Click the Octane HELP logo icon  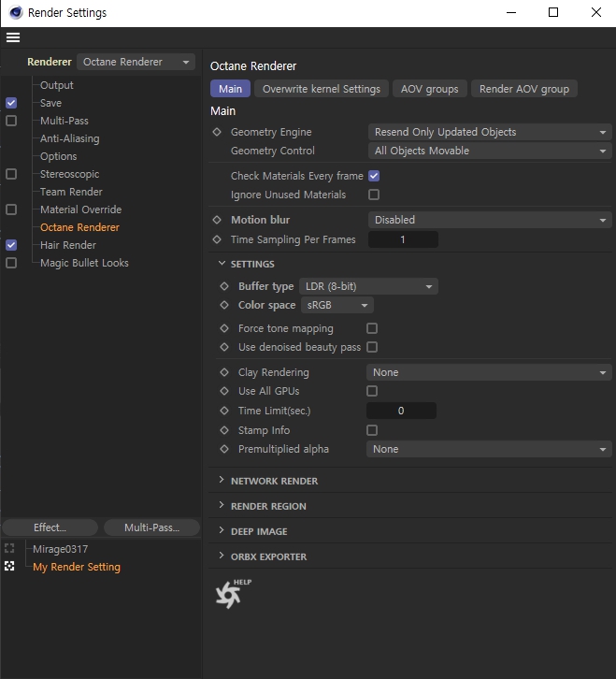tap(232, 593)
